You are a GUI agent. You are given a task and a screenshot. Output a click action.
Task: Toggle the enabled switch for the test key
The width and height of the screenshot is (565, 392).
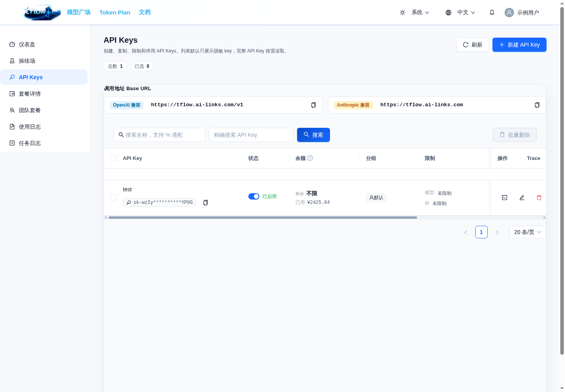pos(254,196)
